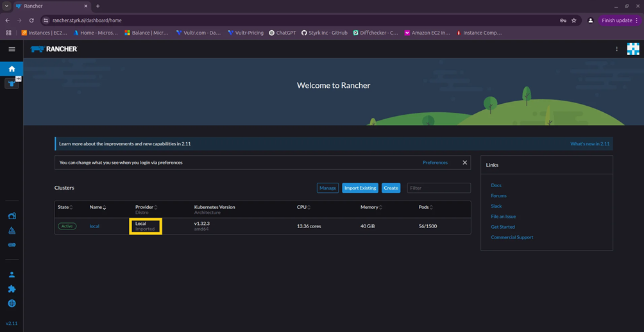Sort clusters by State column
This screenshot has height=332, width=644.
click(65, 207)
